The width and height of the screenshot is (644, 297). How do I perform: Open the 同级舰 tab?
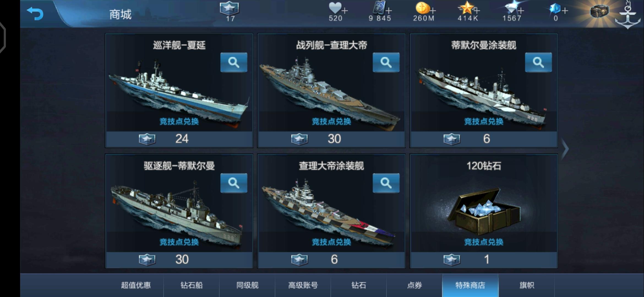[x=247, y=285]
